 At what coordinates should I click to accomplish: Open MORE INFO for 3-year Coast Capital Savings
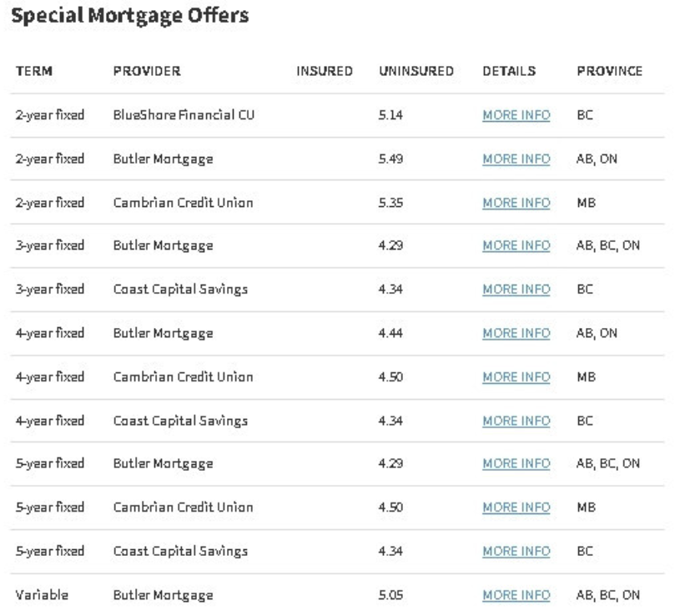pos(516,290)
